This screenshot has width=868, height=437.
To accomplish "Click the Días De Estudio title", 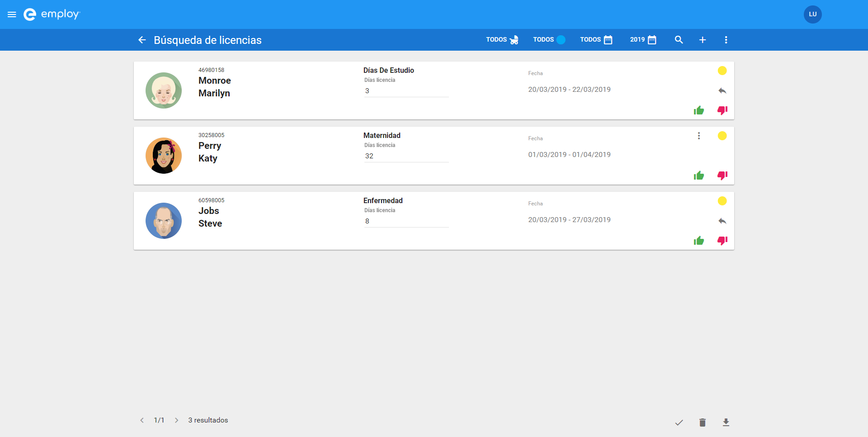I will pyautogui.click(x=389, y=70).
